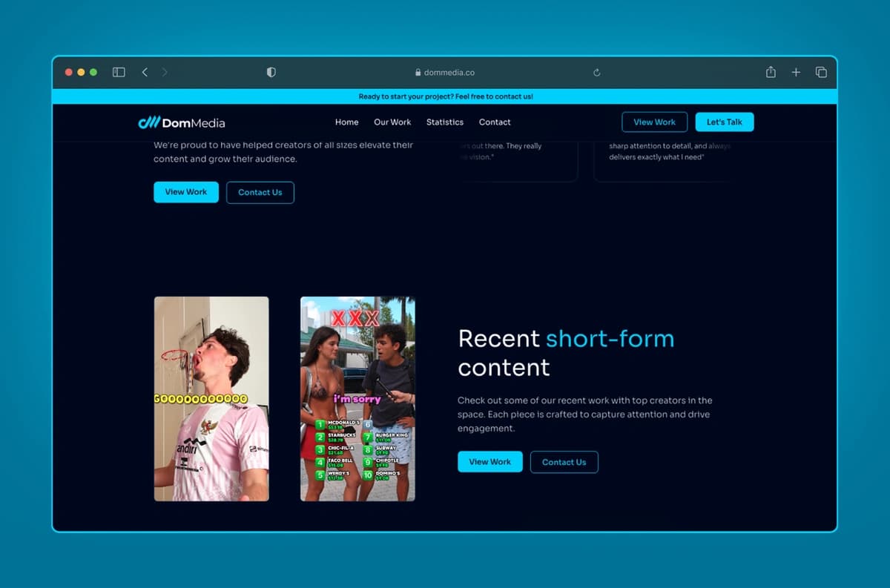This screenshot has width=890, height=588.
Task: Click Contact Us below short-form content text
Action: pos(564,462)
